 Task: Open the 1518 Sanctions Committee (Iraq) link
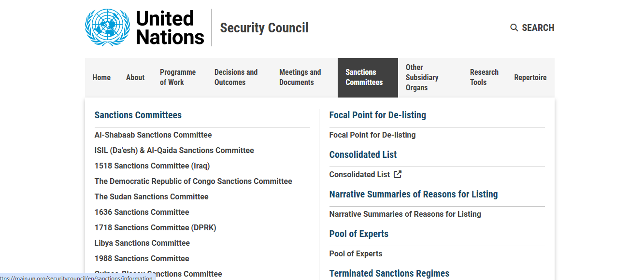coord(152,166)
